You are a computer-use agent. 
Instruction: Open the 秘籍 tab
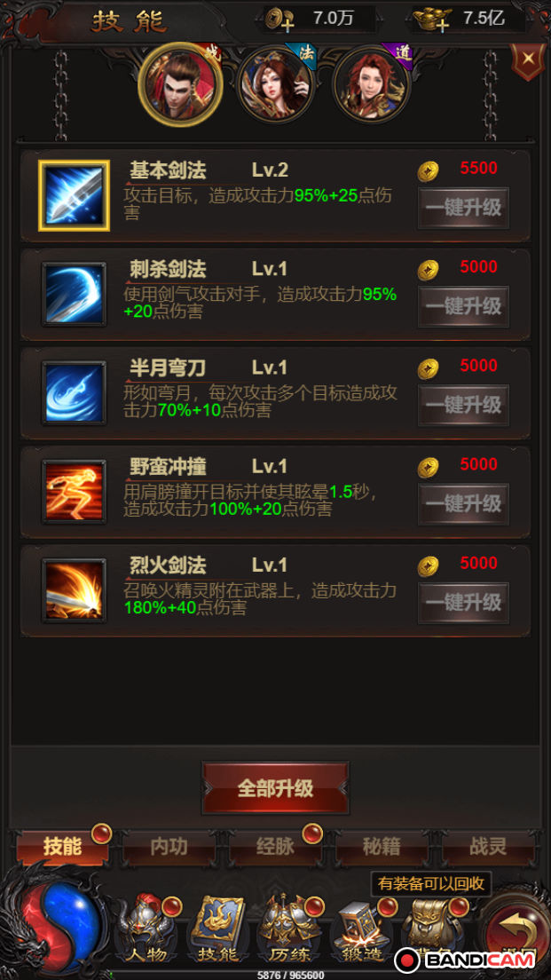click(x=382, y=847)
